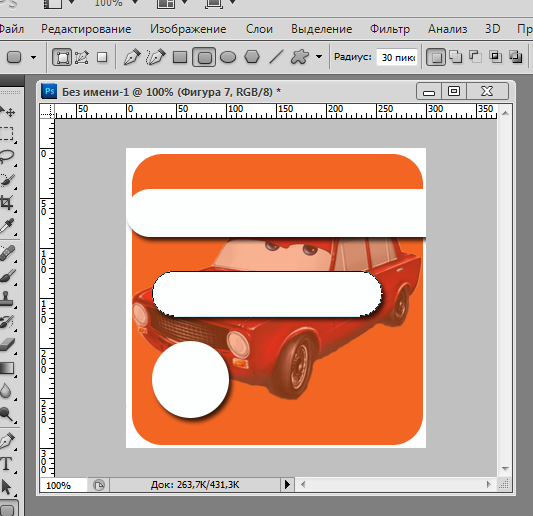
Task: Select the Clone Stamp tool
Action: [7, 299]
